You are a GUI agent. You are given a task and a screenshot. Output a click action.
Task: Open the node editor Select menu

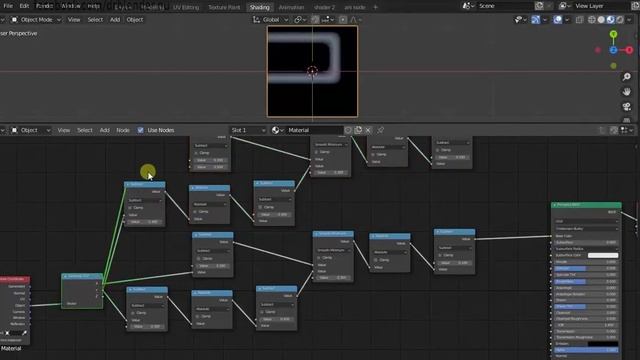coord(85,130)
